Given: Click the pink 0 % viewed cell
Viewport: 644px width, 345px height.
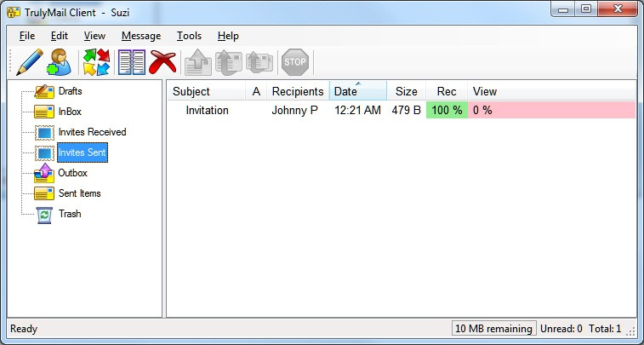Looking at the screenshot, I should (551, 110).
